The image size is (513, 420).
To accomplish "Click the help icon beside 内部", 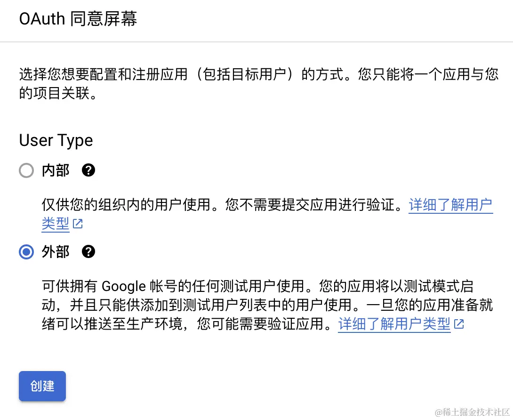I will click(88, 170).
